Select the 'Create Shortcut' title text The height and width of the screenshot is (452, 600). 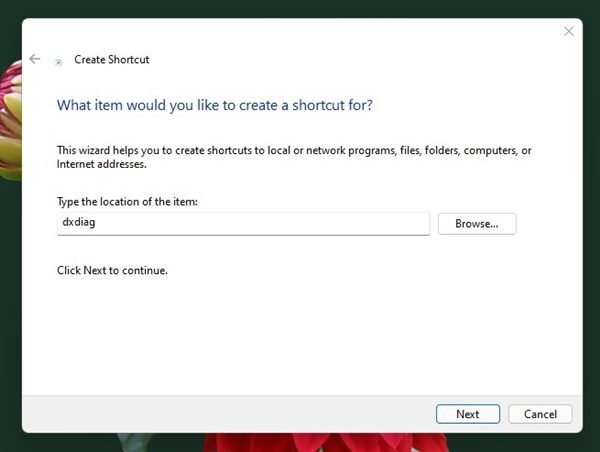point(112,60)
